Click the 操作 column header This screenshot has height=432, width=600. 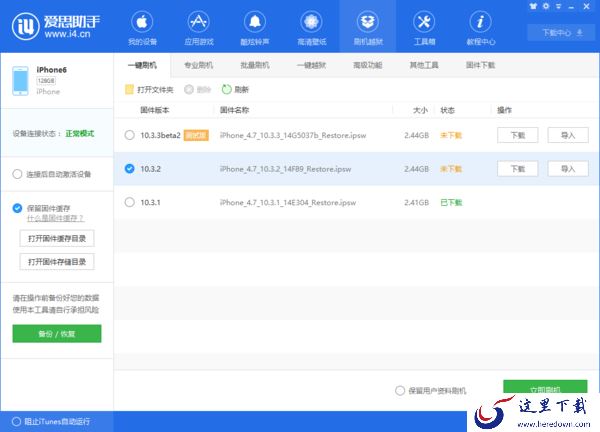click(504, 110)
